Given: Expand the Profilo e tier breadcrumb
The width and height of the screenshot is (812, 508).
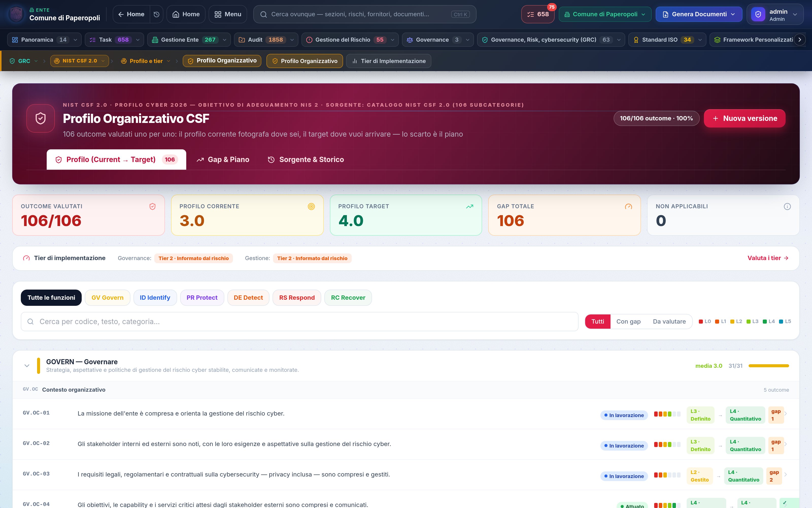Looking at the screenshot, I should click(146, 61).
